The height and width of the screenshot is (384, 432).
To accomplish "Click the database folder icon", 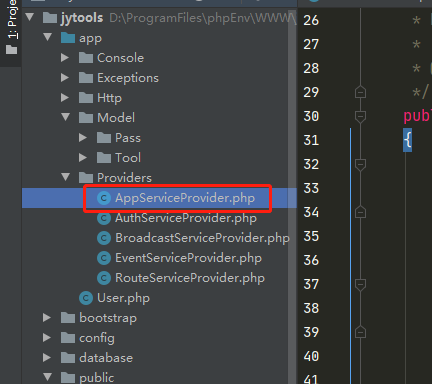I will pos(68,358).
